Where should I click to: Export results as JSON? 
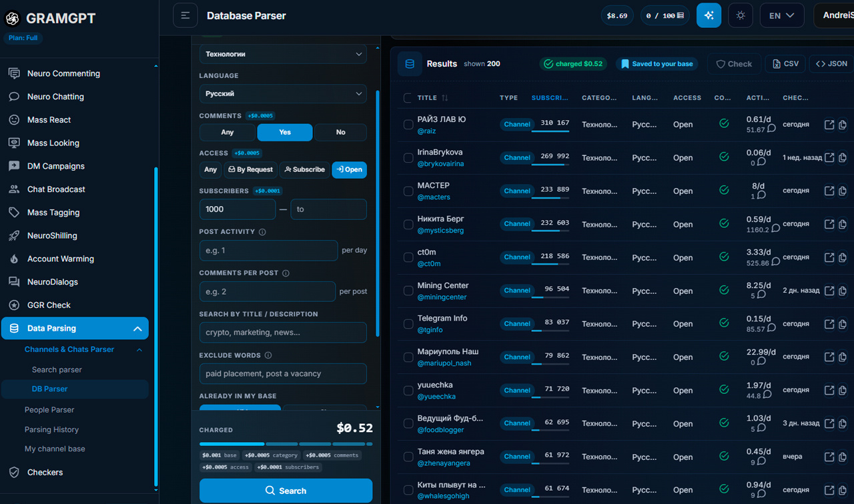(x=831, y=64)
